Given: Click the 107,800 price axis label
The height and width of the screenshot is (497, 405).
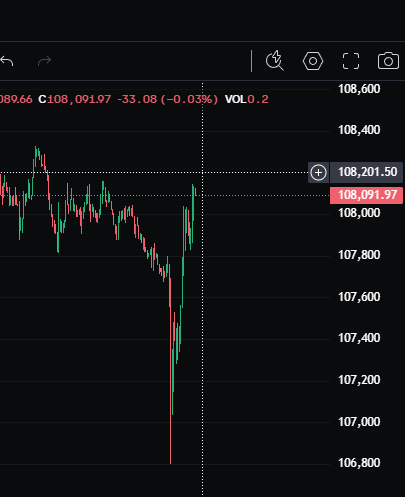Looking at the screenshot, I should (359, 255).
